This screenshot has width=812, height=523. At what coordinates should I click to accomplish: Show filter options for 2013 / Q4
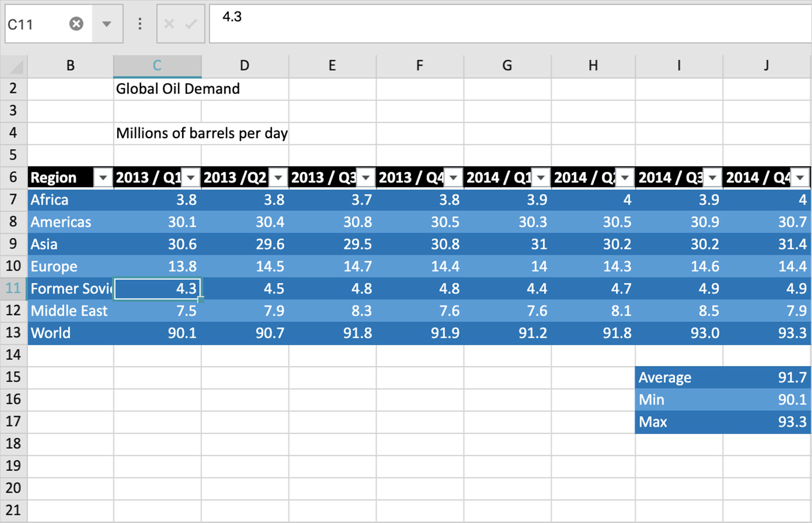click(454, 178)
